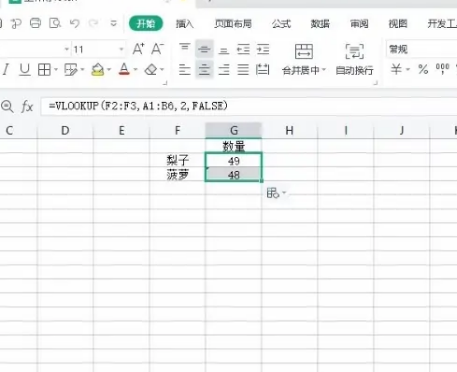Expand the 合并居中 dropdown arrow

(324, 70)
